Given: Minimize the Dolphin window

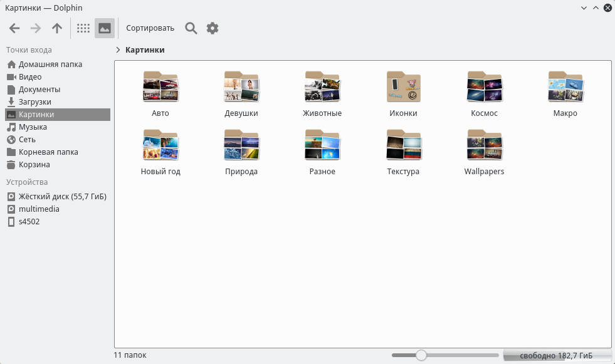Looking at the screenshot, I should pyautogui.click(x=584, y=8).
